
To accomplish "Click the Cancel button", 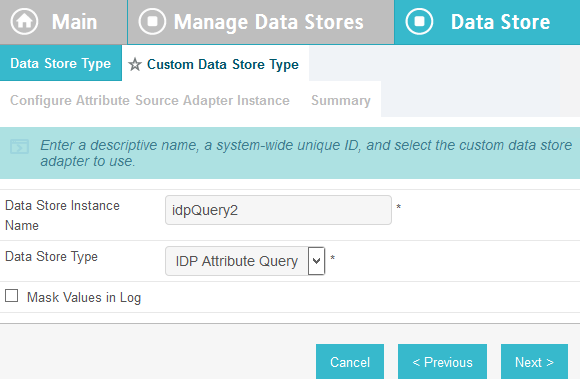I will tap(350, 362).
